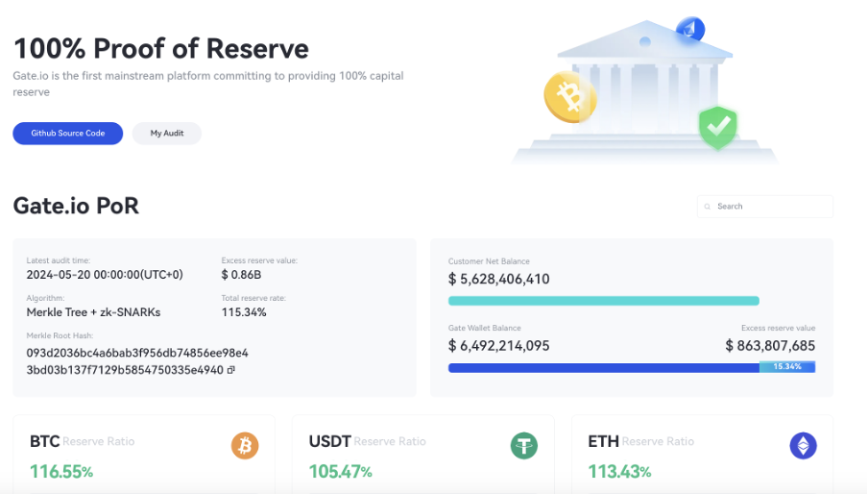Open Github Source Code button

point(67,134)
